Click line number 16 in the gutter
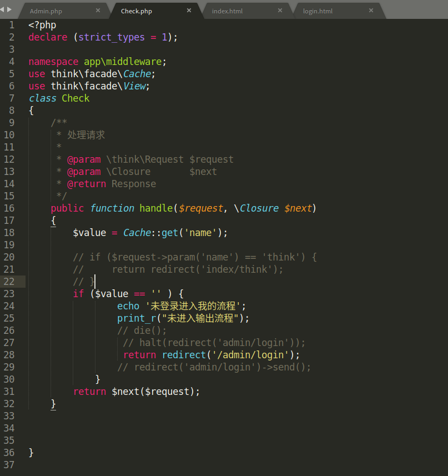This screenshot has width=448, height=476. pyautogui.click(x=9, y=208)
